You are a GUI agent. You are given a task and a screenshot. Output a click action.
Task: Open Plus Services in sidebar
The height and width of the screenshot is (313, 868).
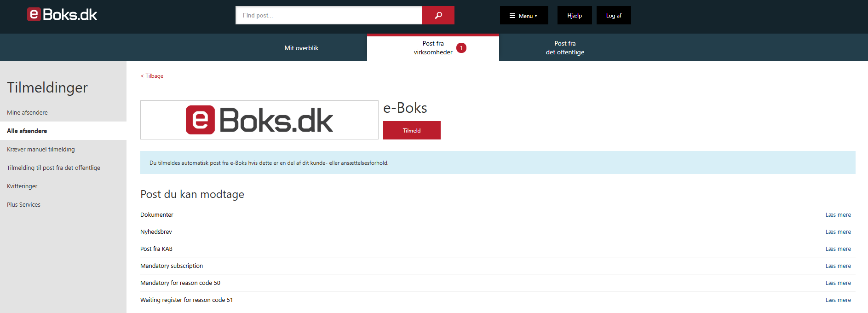(x=23, y=204)
